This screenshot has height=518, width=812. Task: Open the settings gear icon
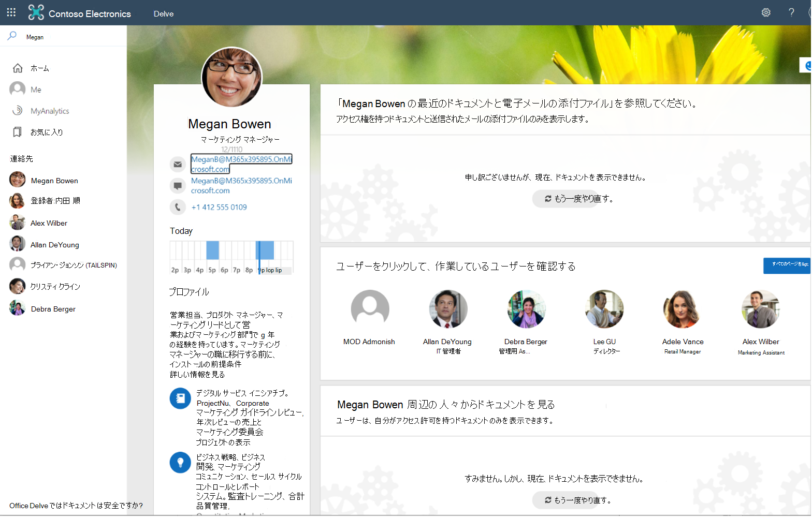click(x=766, y=12)
